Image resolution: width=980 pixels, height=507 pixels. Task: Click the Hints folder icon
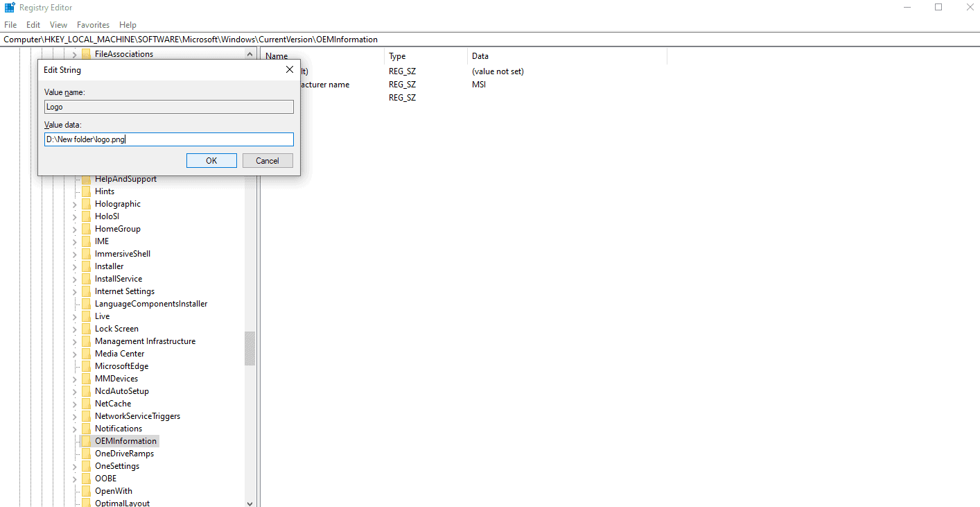tap(86, 191)
